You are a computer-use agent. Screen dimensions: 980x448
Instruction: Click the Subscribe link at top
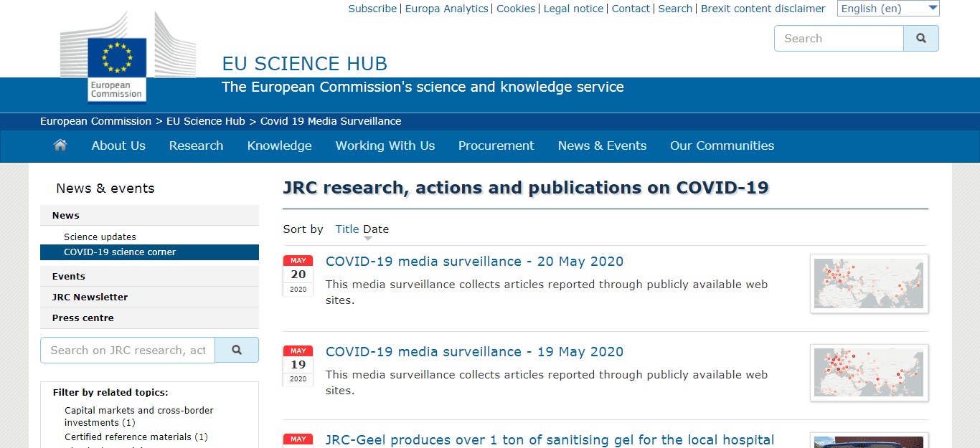[372, 9]
